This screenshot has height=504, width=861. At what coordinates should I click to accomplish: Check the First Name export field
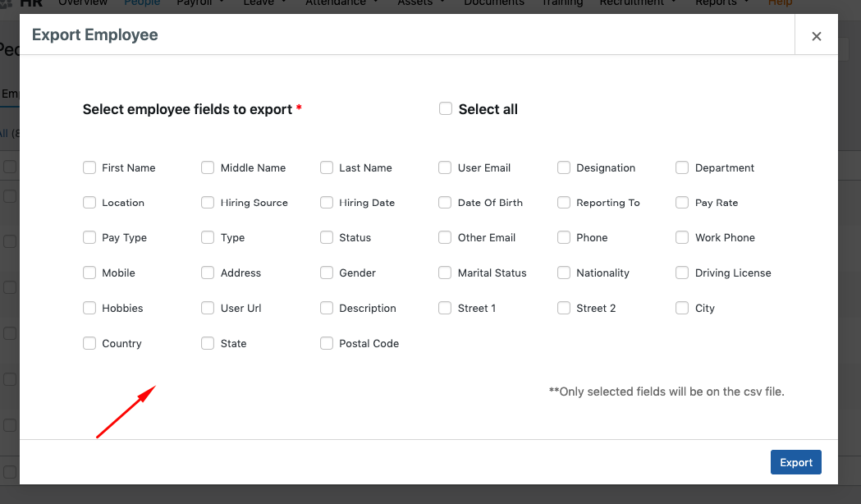(x=89, y=167)
